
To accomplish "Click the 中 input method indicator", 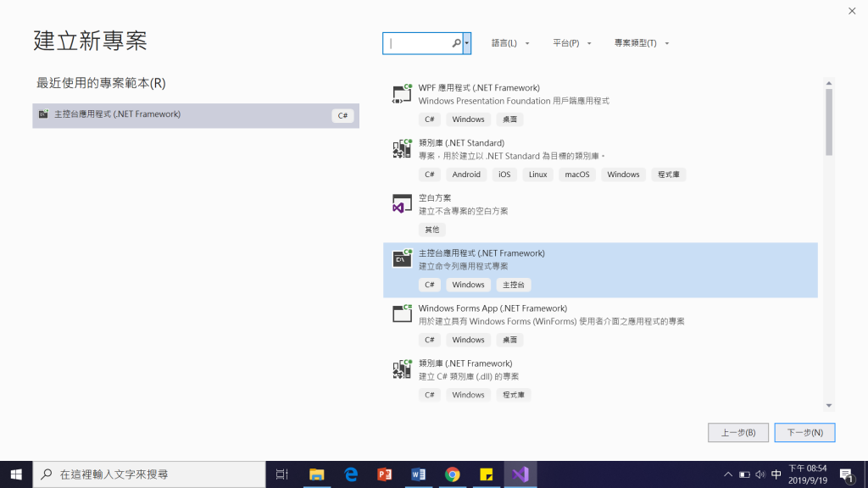I will click(x=776, y=474).
